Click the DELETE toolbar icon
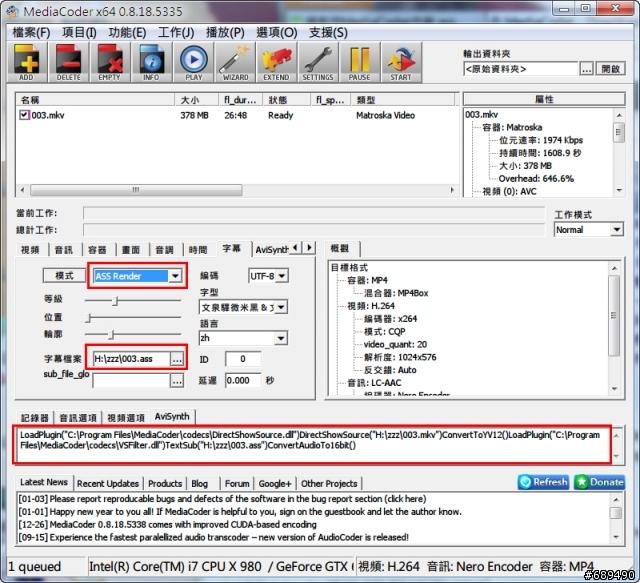Image resolution: width=640 pixels, height=583 pixels. [69, 62]
